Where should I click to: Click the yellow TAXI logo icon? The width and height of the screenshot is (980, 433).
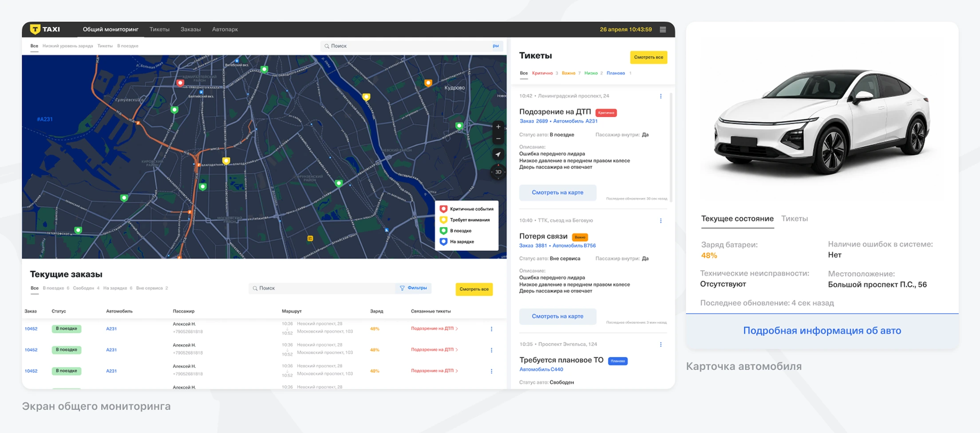35,29
